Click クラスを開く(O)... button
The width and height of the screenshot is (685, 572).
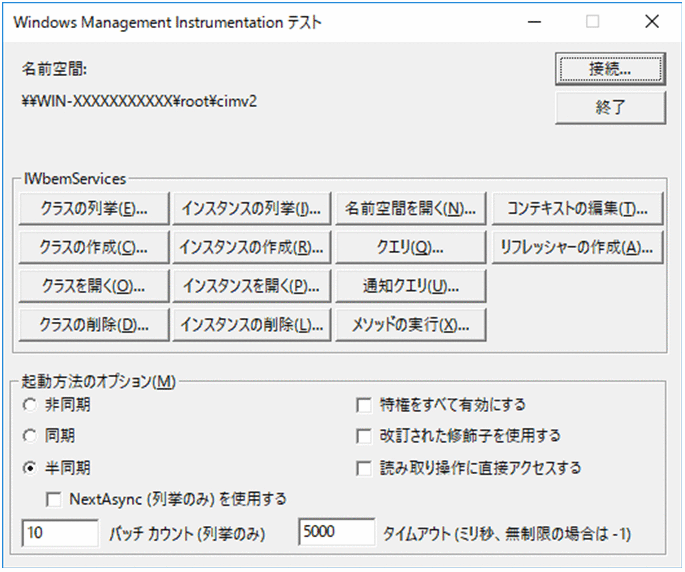94,286
